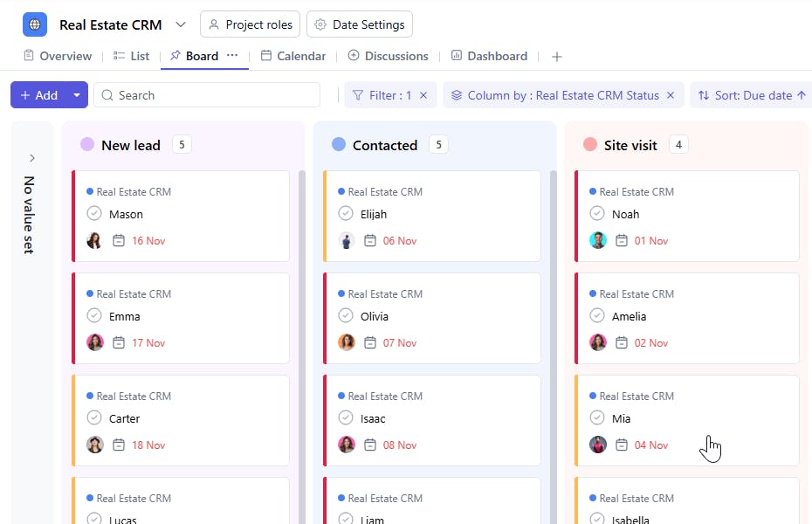Screen dimensions: 812x524
Task: Click the blue globe project icon
Action: (x=35, y=24)
